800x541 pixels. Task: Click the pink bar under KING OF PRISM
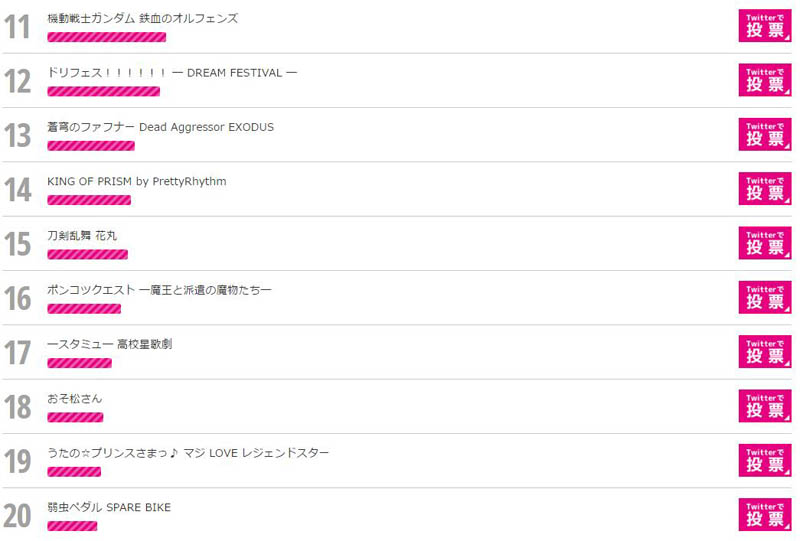(x=89, y=200)
